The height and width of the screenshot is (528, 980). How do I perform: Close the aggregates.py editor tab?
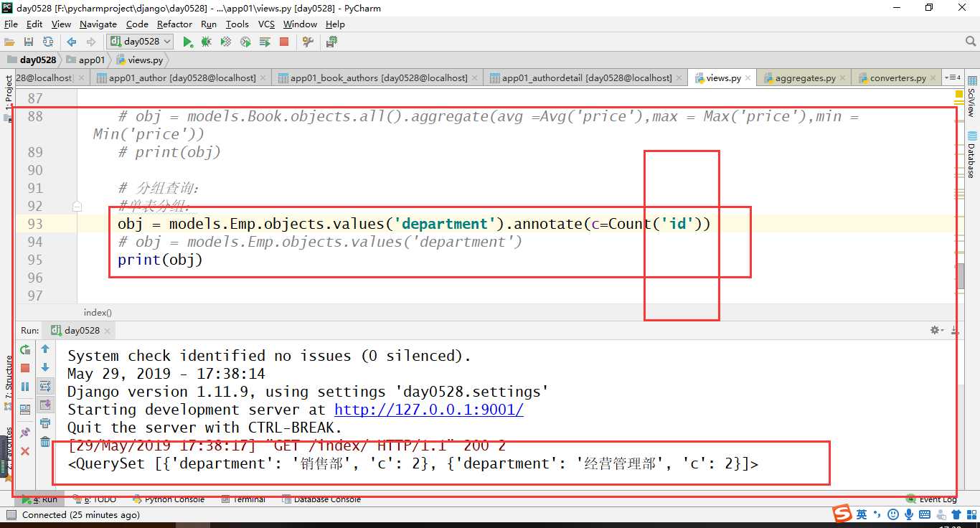[x=843, y=78]
